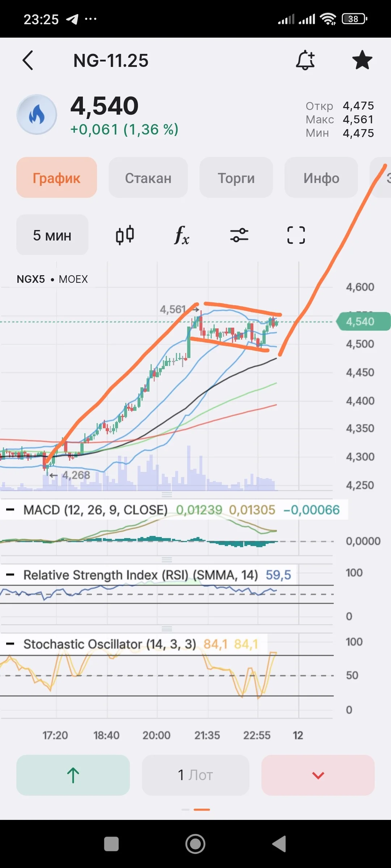Tap the RSI (SMMA, 14) label
391x868 pixels.
click(141, 575)
